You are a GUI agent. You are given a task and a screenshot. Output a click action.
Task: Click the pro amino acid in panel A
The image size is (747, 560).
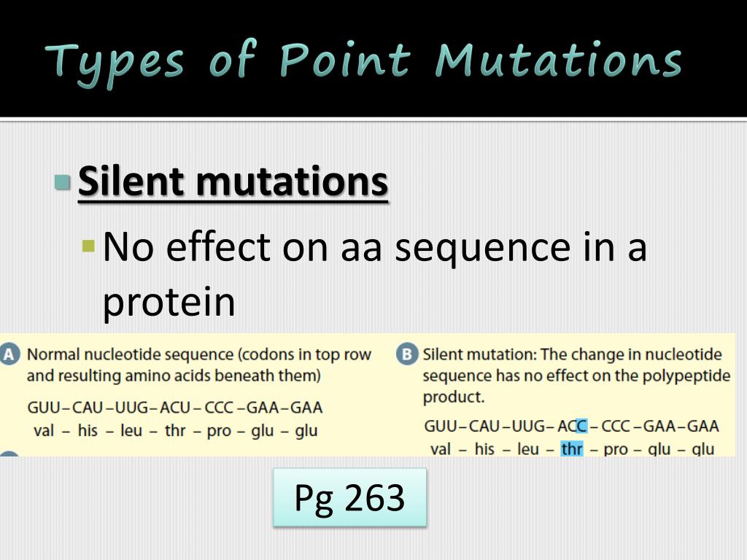(219, 431)
